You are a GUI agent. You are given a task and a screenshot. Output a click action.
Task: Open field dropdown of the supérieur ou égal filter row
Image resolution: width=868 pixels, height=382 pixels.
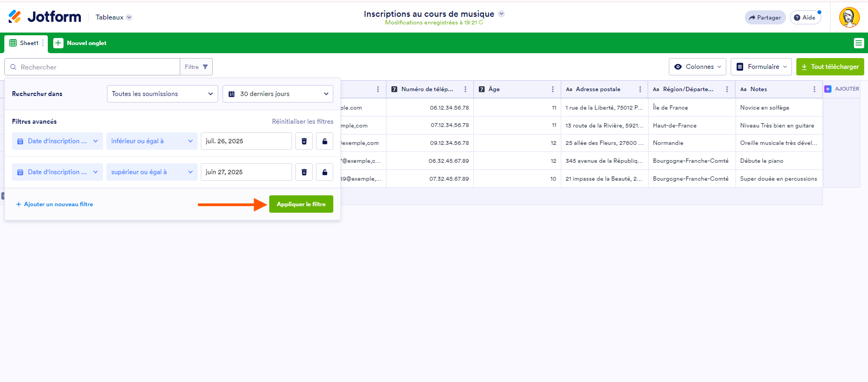[x=58, y=172]
